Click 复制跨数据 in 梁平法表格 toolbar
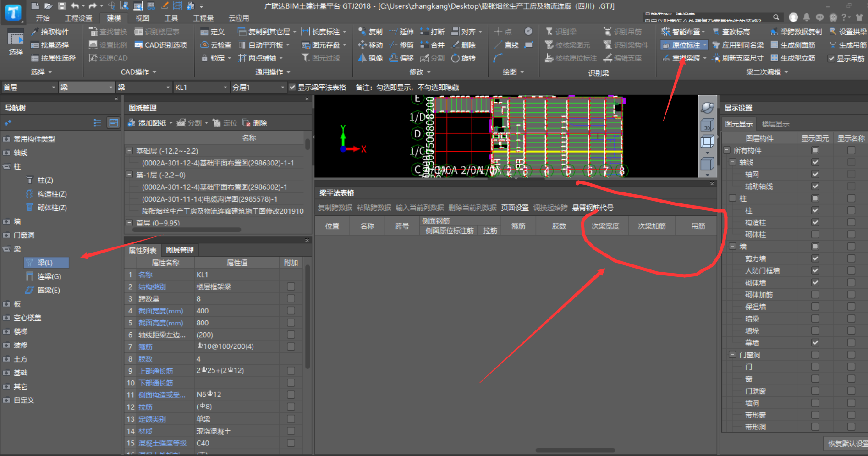 335,208
